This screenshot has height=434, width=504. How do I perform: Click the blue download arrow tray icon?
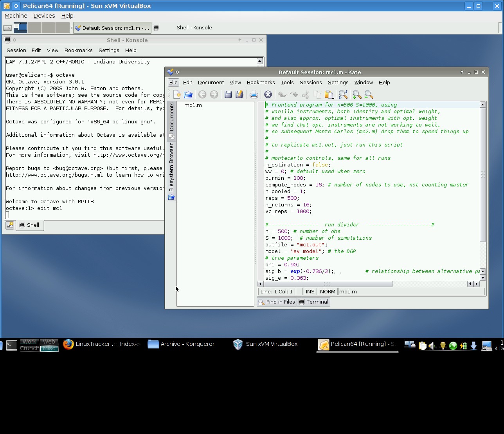click(x=473, y=346)
